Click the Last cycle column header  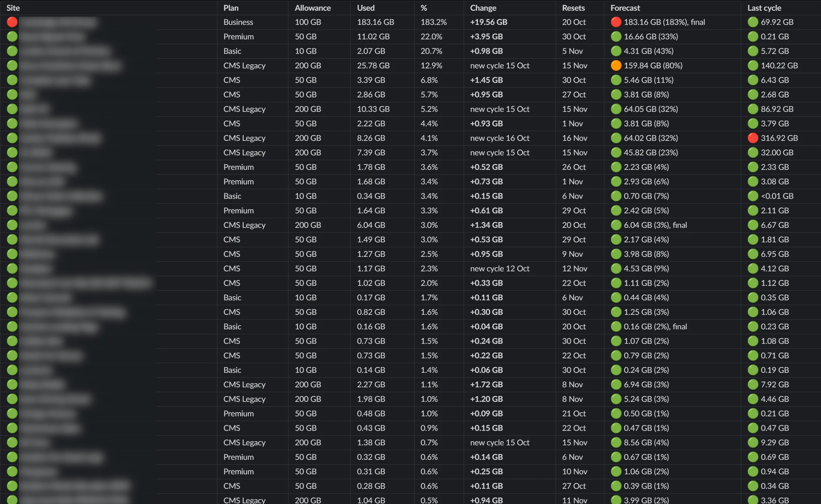[x=764, y=8]
